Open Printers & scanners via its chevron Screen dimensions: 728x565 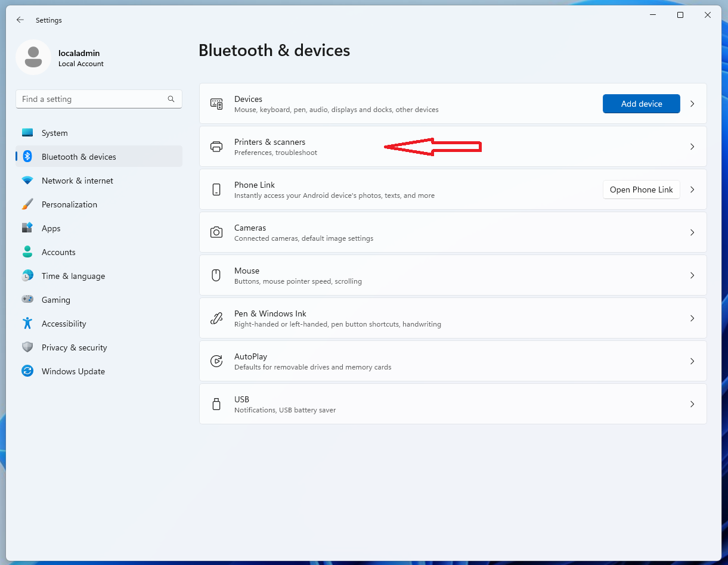coord(692,147)
